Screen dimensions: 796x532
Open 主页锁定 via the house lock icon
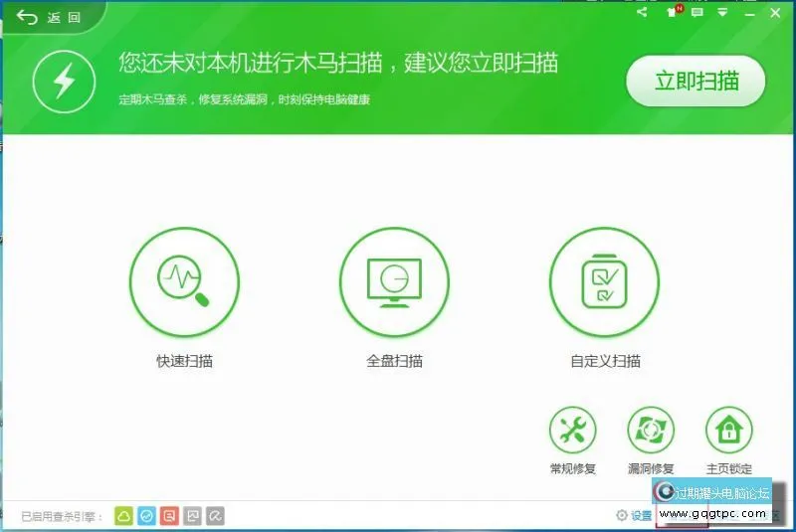(x=729, y=430)
